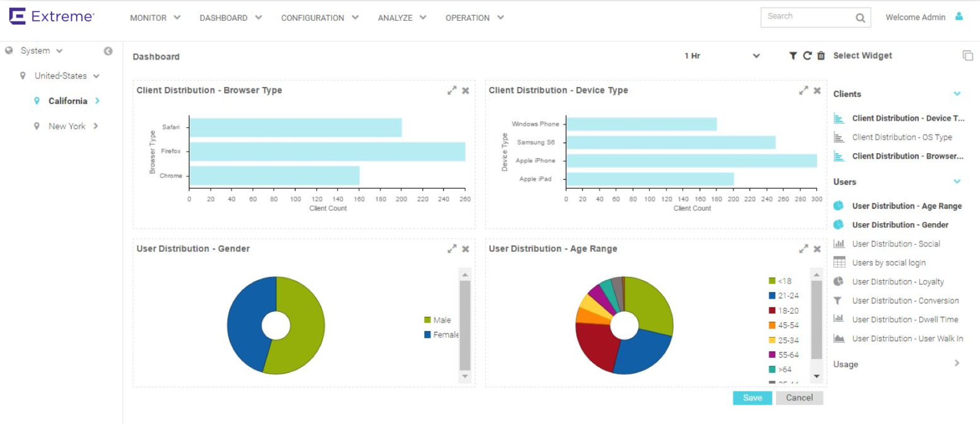Screen dimensions: 980x424
Task: Expand the System tree dropdown
Action: click(x=59, y=51)
